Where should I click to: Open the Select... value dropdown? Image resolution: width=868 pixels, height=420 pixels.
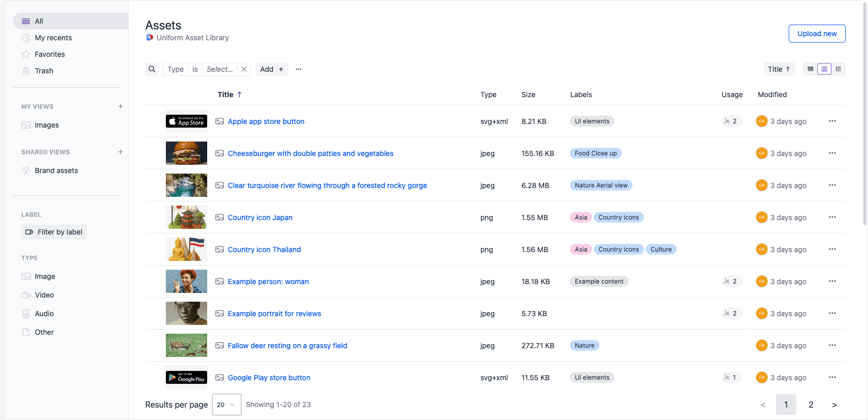pos(220,69)
